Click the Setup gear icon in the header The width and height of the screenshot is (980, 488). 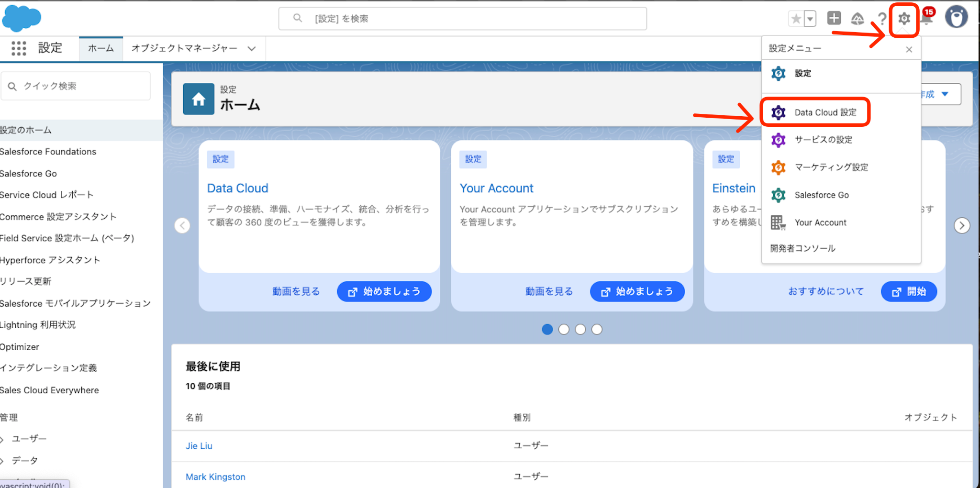pyautogui.click(x=904, y=18)
